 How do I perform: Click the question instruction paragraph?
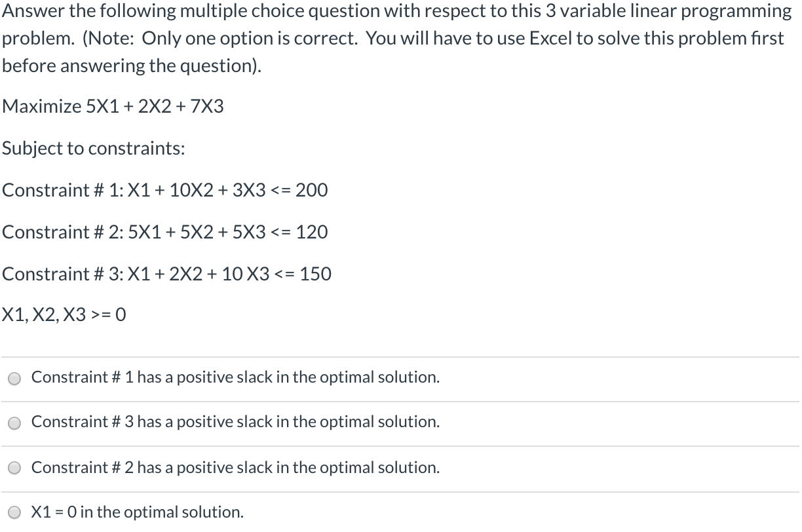coord(393,37)
